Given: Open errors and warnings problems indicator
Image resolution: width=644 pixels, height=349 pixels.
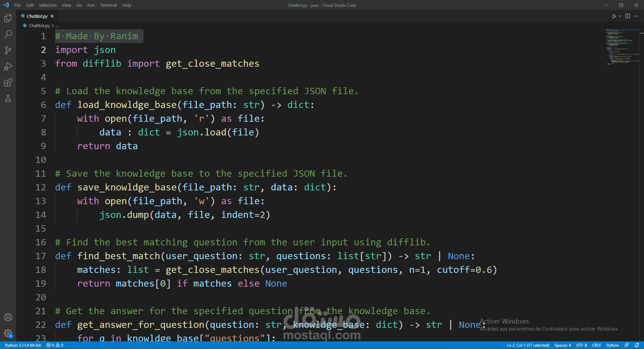Looking at the screenshot, I should [x=55, y=345].
